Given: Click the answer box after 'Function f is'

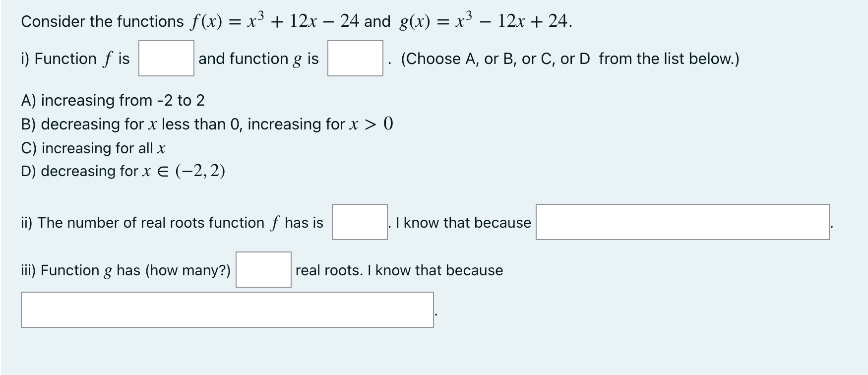Looking at the screenshot, I should (166, 60).
